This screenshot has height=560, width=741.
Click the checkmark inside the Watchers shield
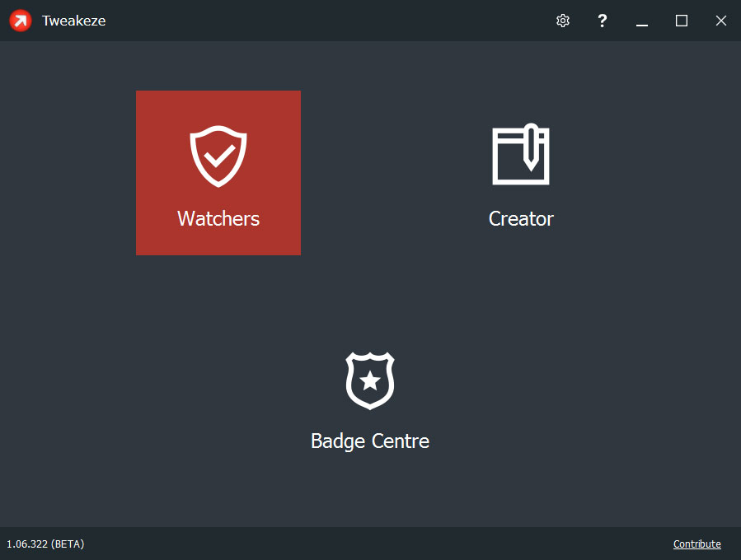pyautogui.click(x=219, y=154)
